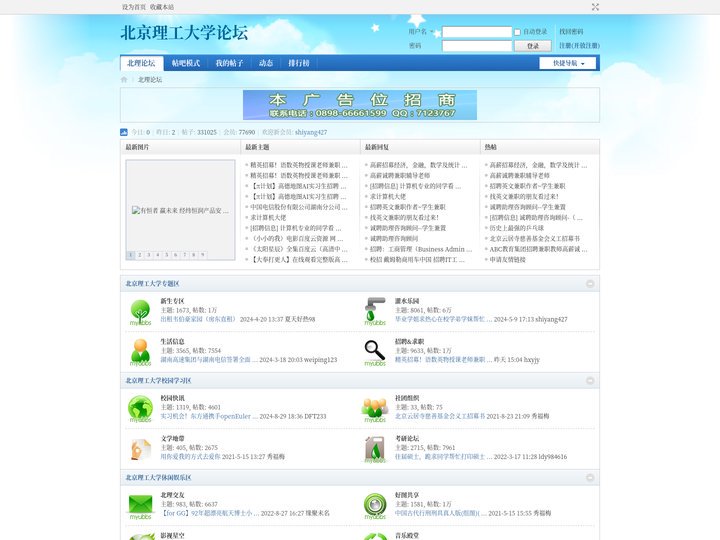Select slide 1 in the picture slideshow

[131, 255]
